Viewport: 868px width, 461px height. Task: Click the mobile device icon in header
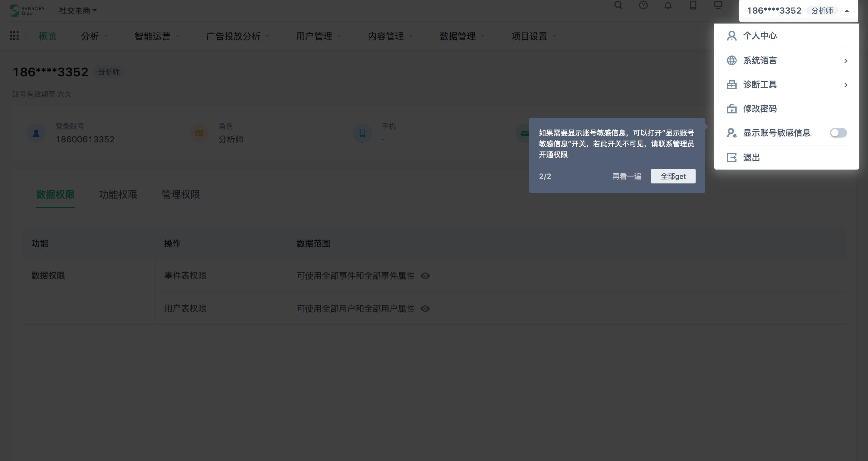(693, 5)
